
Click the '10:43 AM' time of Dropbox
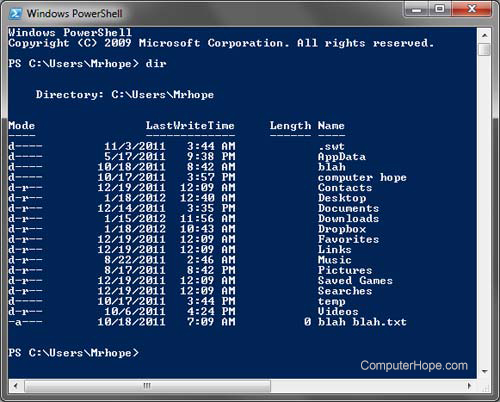(x=208, y=229)
